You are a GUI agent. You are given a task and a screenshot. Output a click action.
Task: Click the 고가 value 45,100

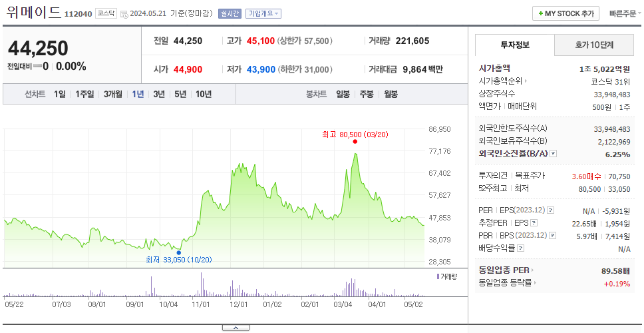tap(261, 41)
